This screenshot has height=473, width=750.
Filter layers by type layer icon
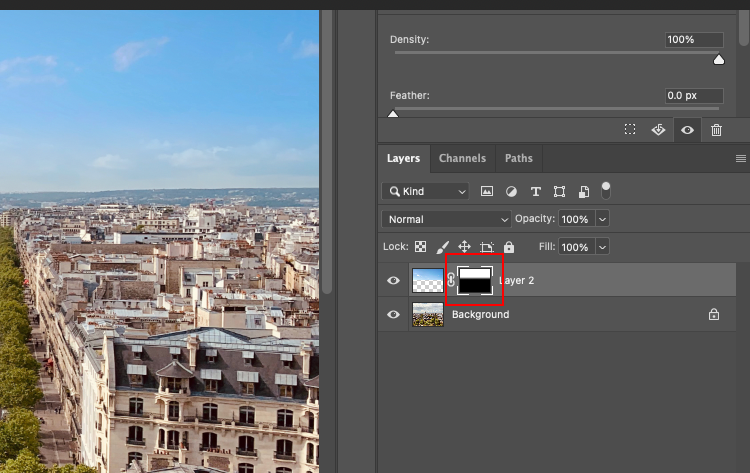[x=535, y=191]
